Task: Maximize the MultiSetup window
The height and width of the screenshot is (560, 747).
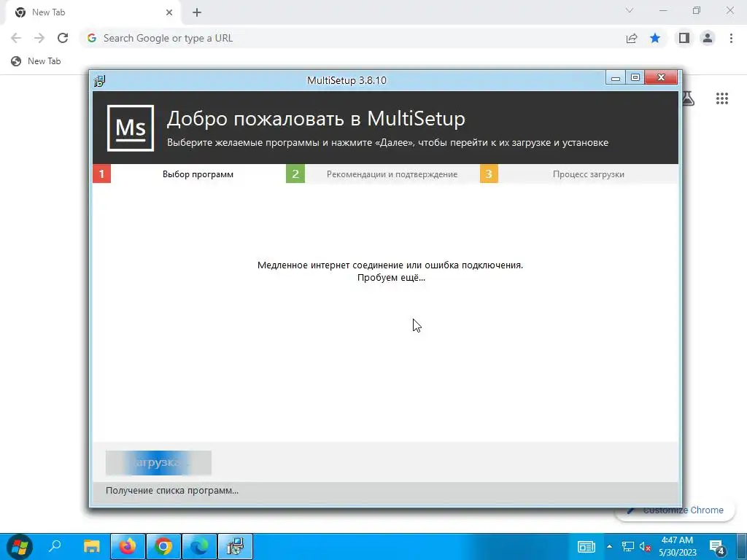Action: [x=635, y=77]
